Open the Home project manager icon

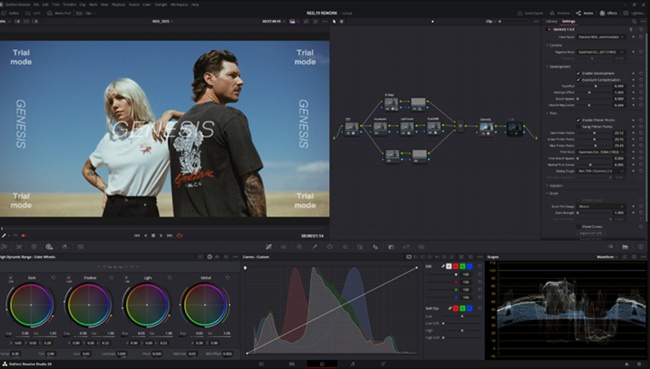pos(627,364)
